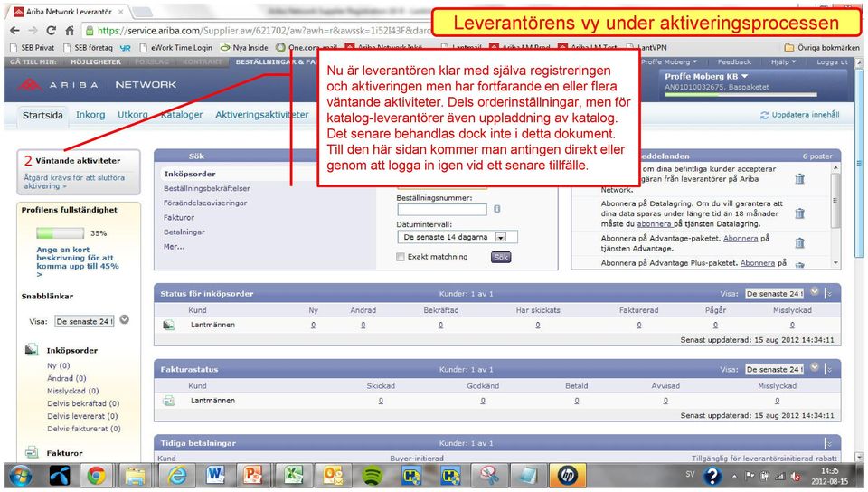Open the SEB Privat bookmark
This screenshot has width=868, height=492.
(x=33, y=48)
